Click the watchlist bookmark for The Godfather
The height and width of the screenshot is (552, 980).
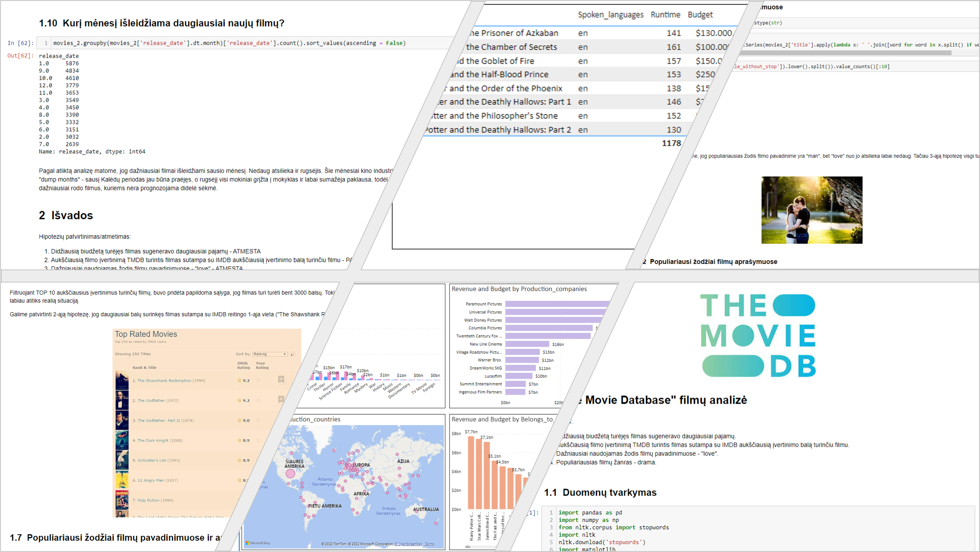[x=281, y=399]
